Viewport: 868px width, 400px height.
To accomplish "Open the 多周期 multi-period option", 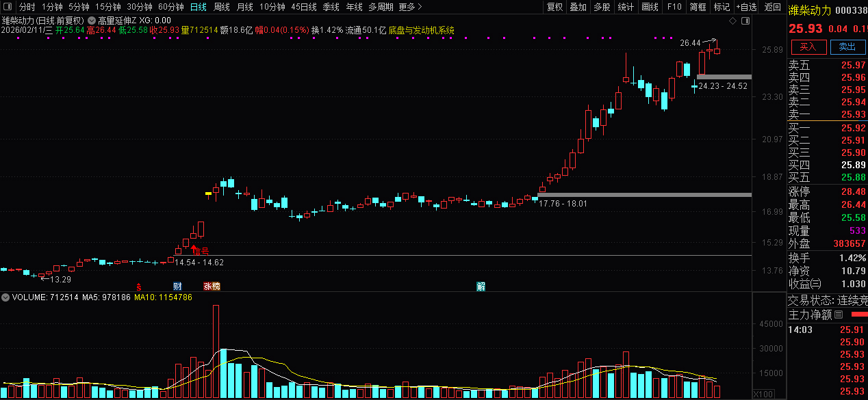I will [381, 7].
